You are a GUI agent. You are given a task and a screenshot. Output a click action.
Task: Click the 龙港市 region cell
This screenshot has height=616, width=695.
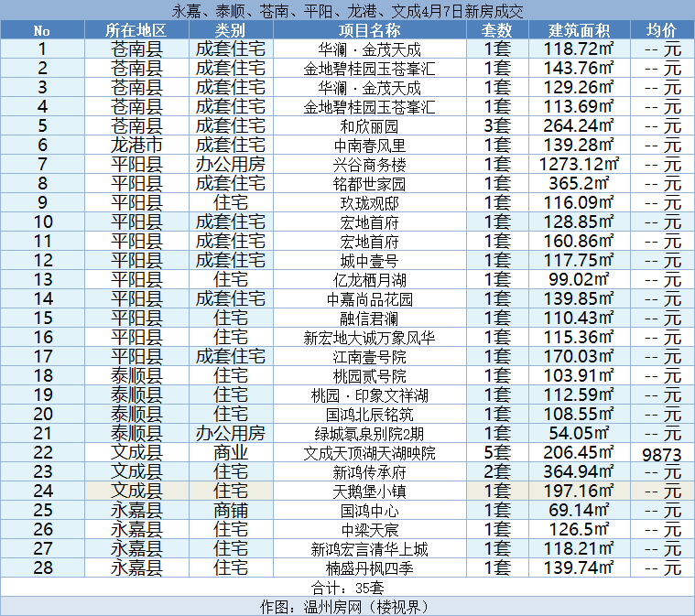tap(136, 145)
